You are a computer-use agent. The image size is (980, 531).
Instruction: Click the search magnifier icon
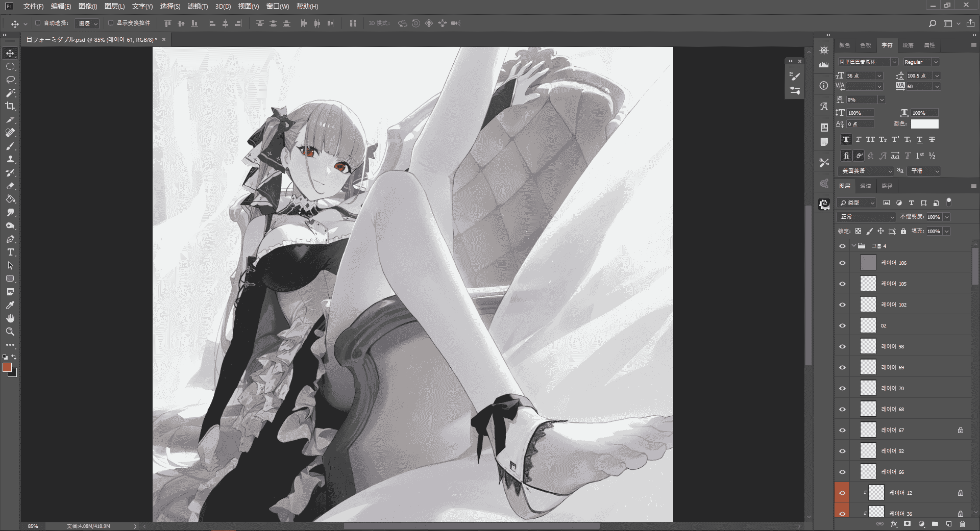click(x=932, y=23)
